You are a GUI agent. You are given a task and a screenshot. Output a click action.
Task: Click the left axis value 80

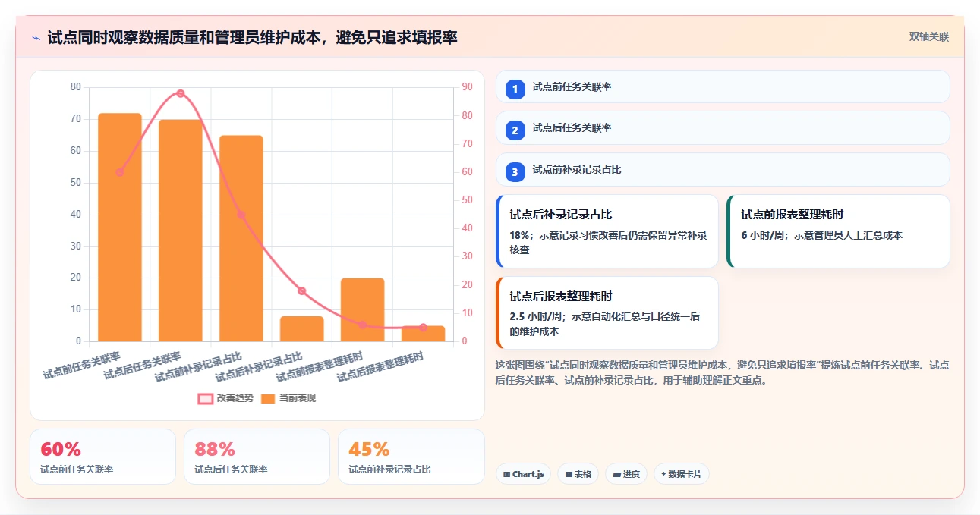click(75, 87)
